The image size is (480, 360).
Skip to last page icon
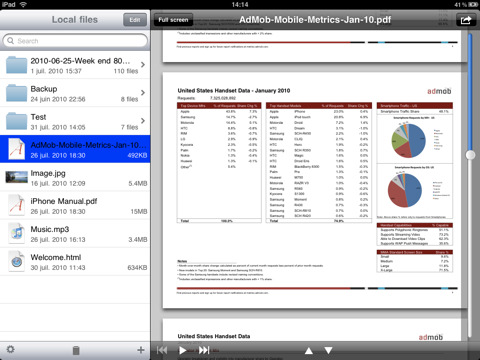pyautogui.click(x=204, y=350)
